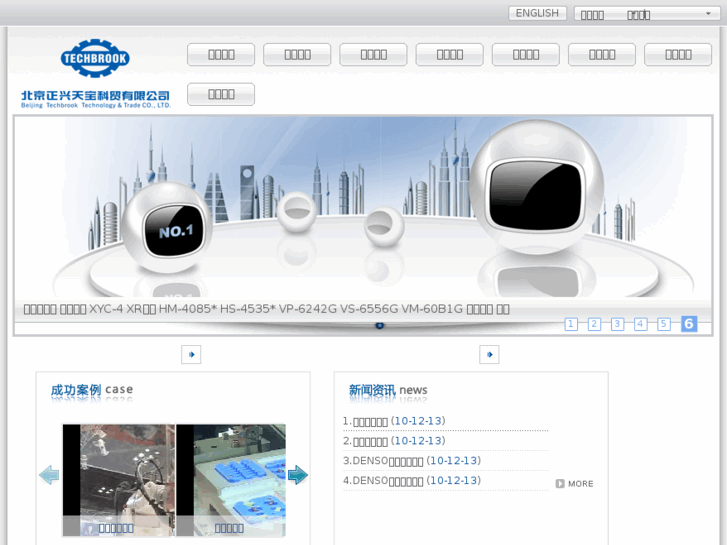Image resolution: width=727 pixels, height=545 pixels.
Task: Go to banner slide 2
Action: pyautogui.click(x=594, y=324)
